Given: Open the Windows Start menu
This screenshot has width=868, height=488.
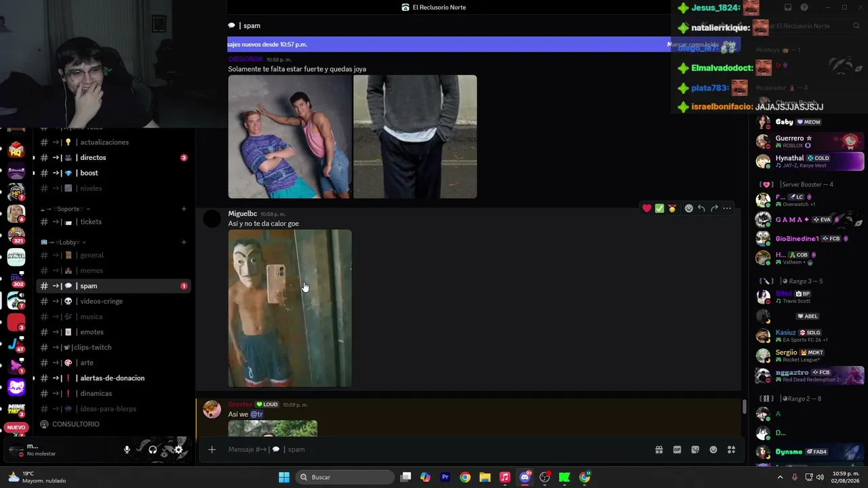Looking at the screenshot, I should coord(284,477).
